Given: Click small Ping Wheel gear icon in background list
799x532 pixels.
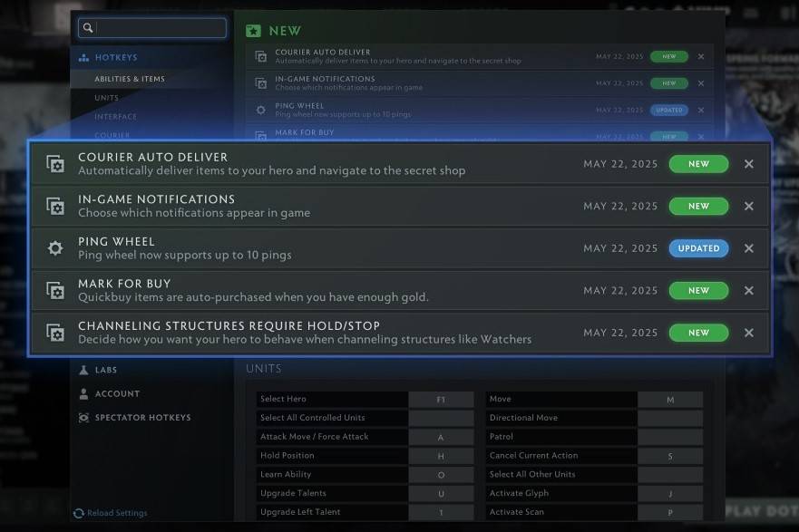Looking at the screenshot, I should coord(261,110).
